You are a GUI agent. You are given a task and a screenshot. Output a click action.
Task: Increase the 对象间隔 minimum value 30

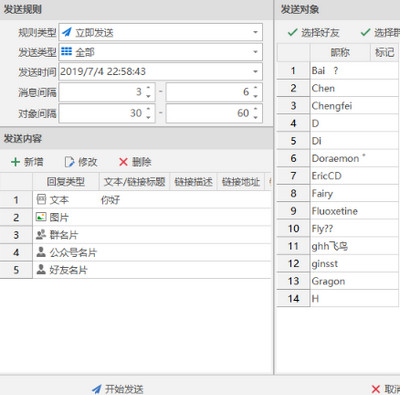pyautogui.click(x=148, y=109)
